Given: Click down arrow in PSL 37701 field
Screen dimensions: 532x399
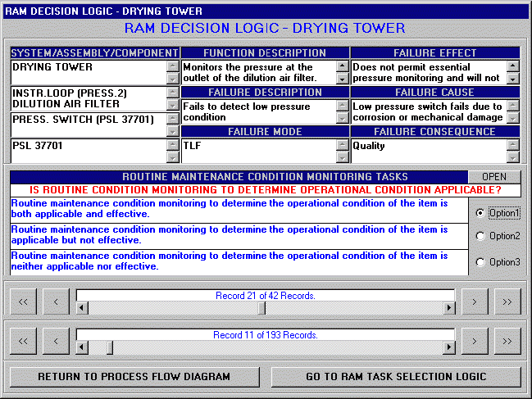Looking at the screenshot, I should click(173, 157).
